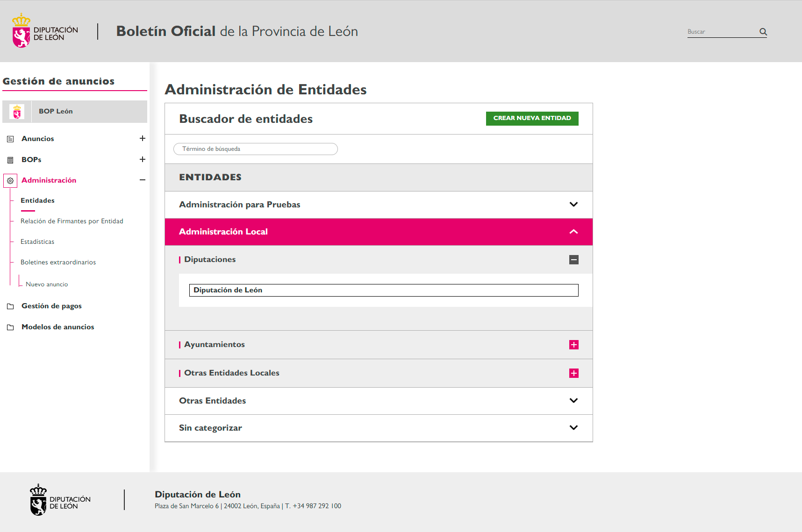The image size is (802, 532).
Task: Click the BOP León shield icon
Action: [x=17, y=111]
